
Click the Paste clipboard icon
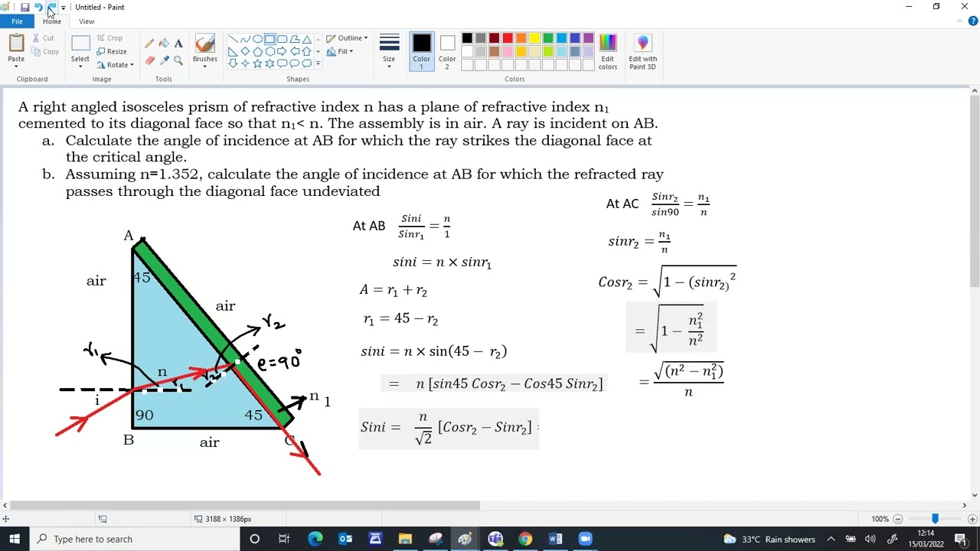click(16, 44)
